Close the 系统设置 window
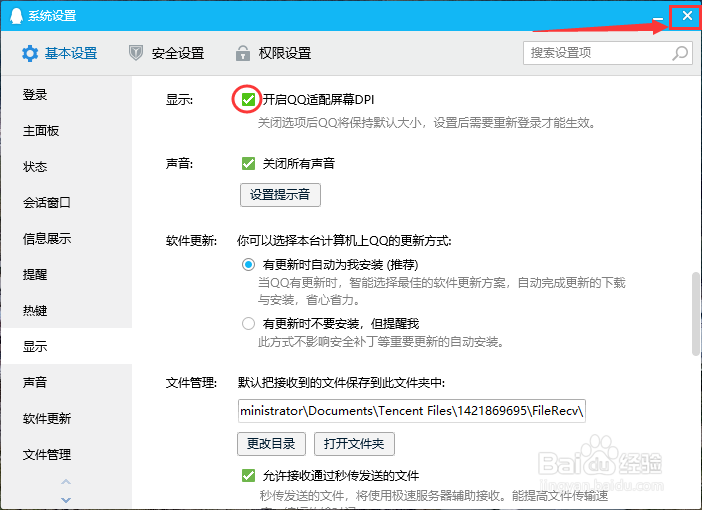Screen dimensions: 702x510 point(687,17)
